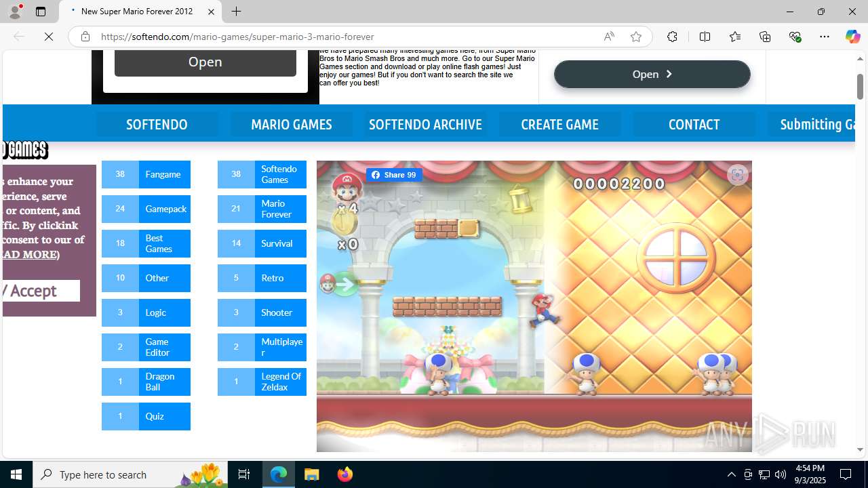Select the Gamepack category

tap(146, 209)
